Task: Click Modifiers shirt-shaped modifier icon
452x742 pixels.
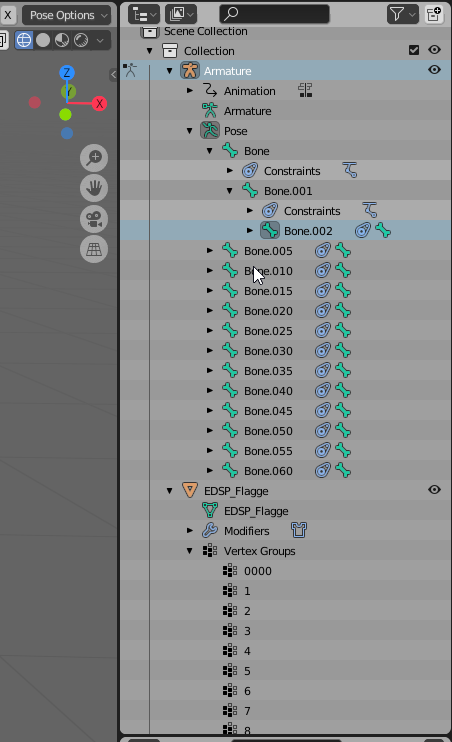Action: pos(299,530)
